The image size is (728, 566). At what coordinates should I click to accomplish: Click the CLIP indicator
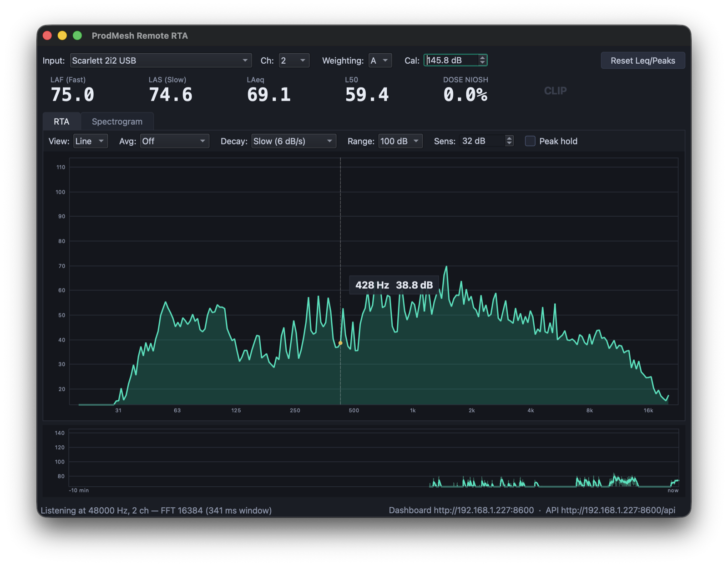coord(555,91)
